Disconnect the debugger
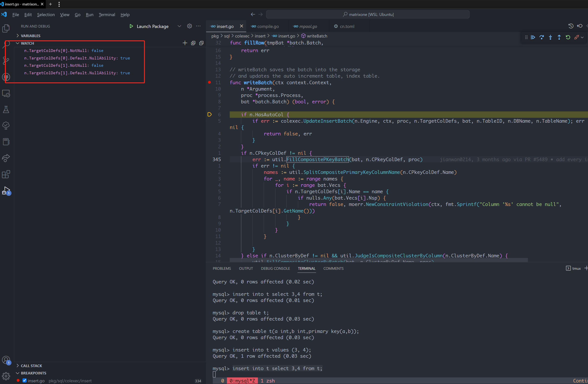 click(576, 37)
